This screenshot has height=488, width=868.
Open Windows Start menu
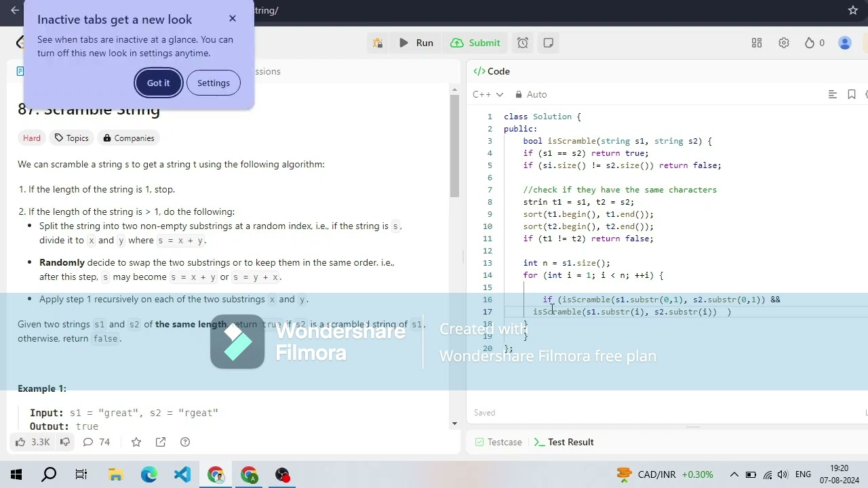tap(16, 474)
